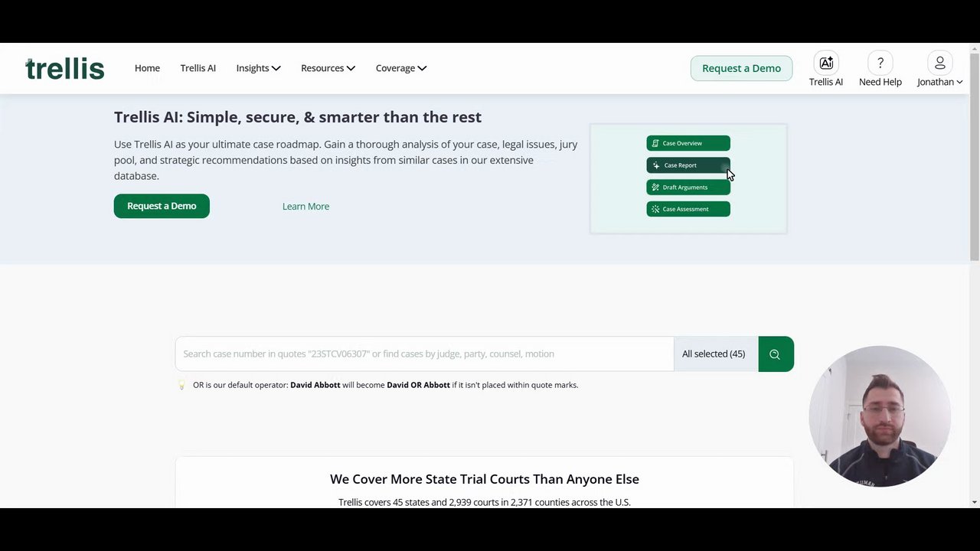Click the page vertical scrollbar thumb
This screenshot has width=980, height=551.
click(975, 157)
